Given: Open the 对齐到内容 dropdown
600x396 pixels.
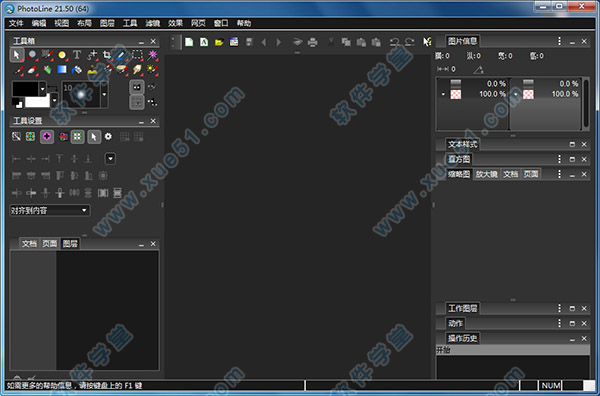Looking at the screenshot, I should pyautogui.click(x=50, y=210).
